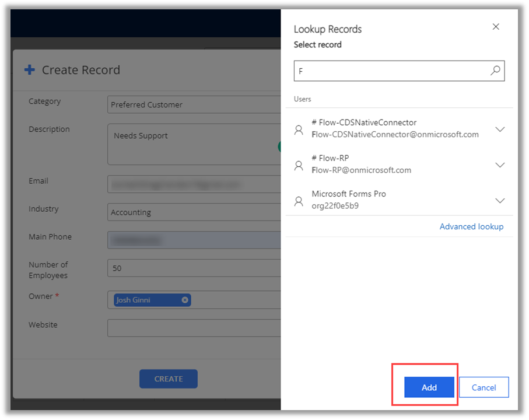529x420 pixels.
Task: Select the Flow-CDSNativeConnector user record
Action: (x=395, y=129)
